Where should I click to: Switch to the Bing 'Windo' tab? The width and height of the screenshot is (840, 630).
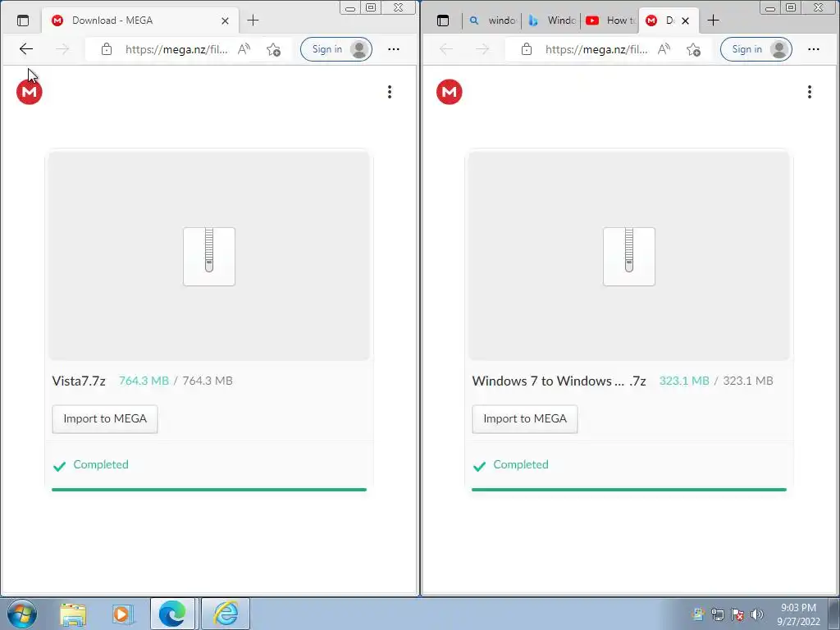pyautogui.click(x=551, y=21)
